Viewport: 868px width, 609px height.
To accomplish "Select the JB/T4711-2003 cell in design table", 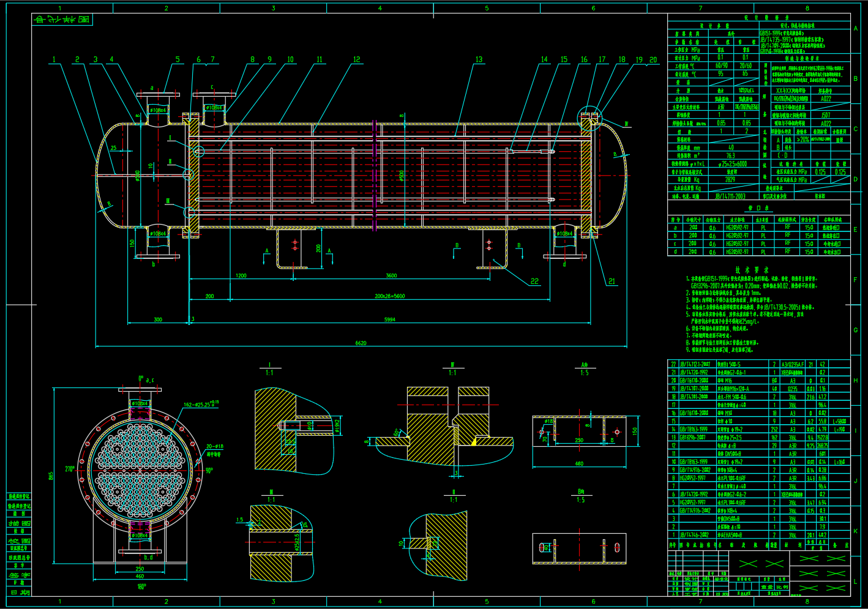I will 730,196.
